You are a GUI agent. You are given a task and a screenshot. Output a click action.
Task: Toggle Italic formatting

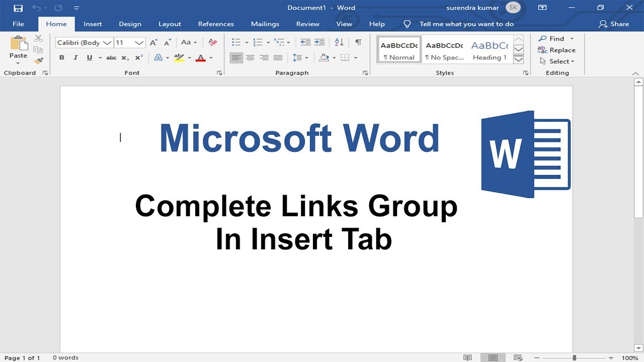coord(75,58)
